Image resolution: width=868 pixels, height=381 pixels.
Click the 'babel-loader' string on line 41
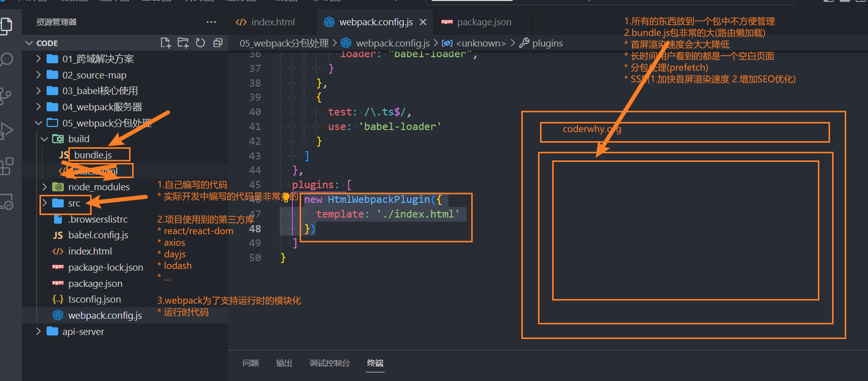[x=400, y=126]
